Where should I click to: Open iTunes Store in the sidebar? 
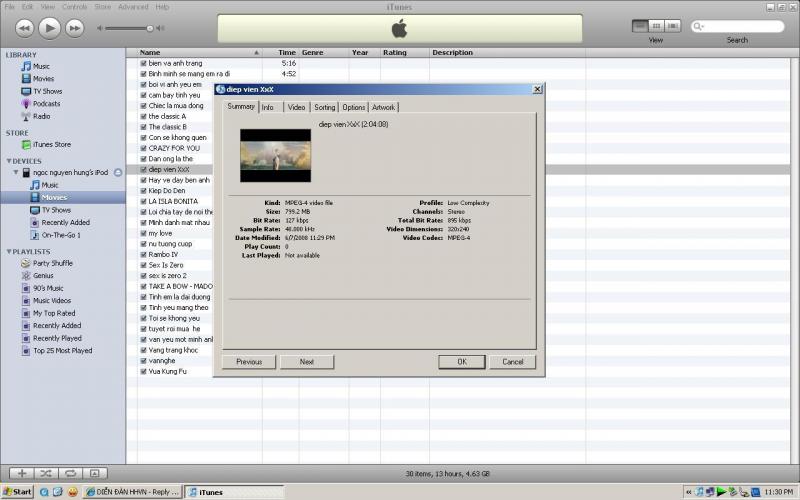pyautogui.click(x=51, y=145)
